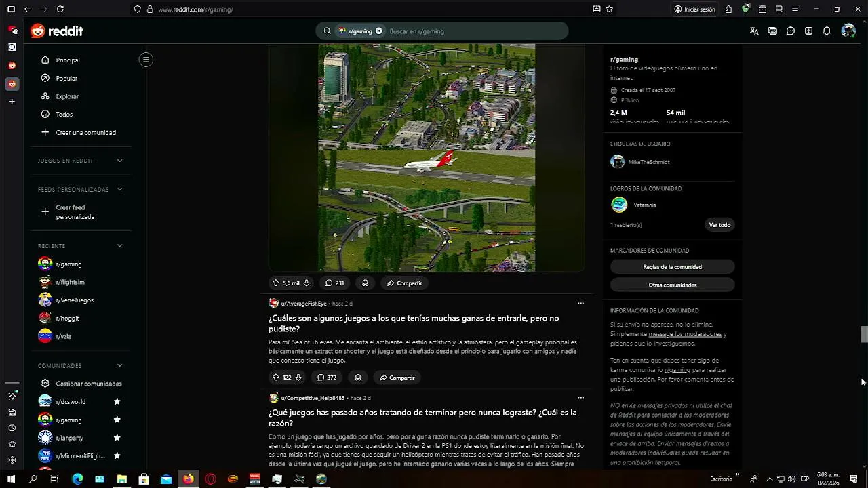
Task: Collapse the 'Comunidades' section
Action: click(119, 365)
